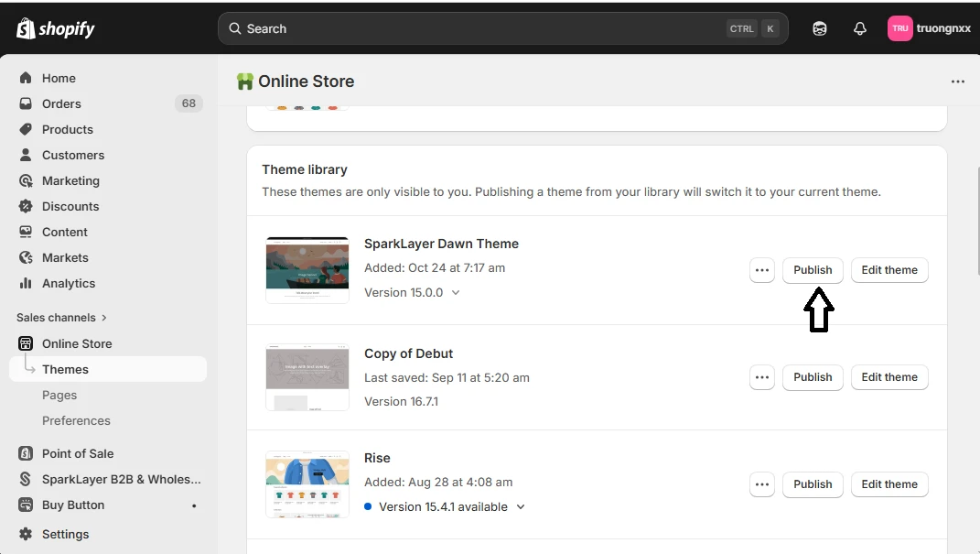Open Settings from the sidebar
Image resolution: width=980 pixels, height=554 pixels.
point(65,534)
